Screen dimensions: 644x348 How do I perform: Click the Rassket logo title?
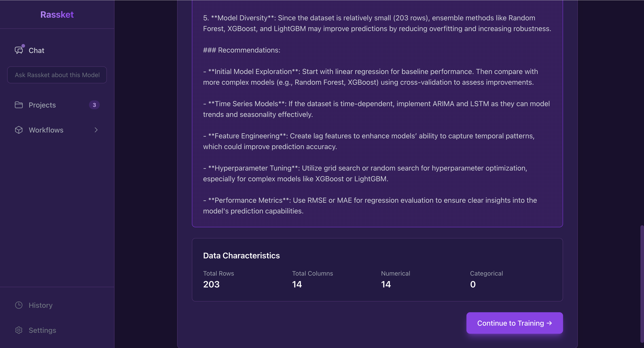pyautogui.click(x=57, y=15)
